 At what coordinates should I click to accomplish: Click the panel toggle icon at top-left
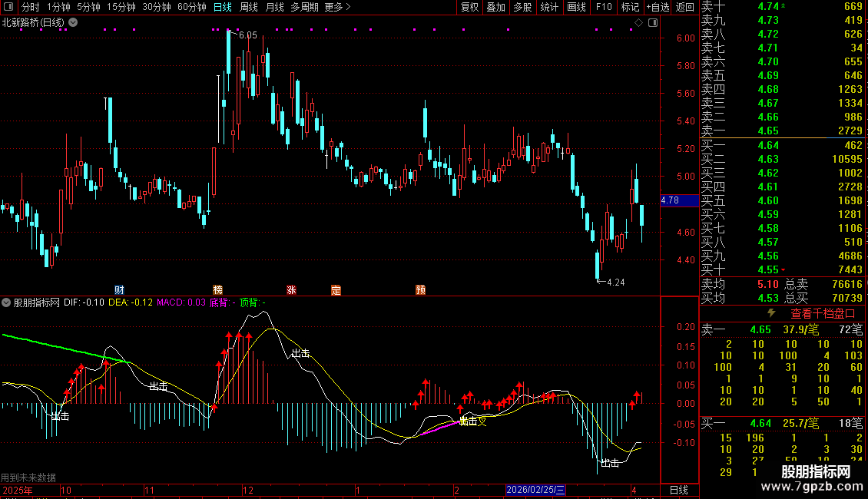point(8,7)
